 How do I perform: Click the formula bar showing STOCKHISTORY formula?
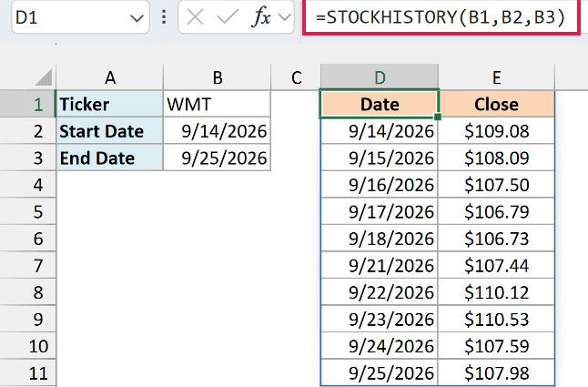click(441, 17)
